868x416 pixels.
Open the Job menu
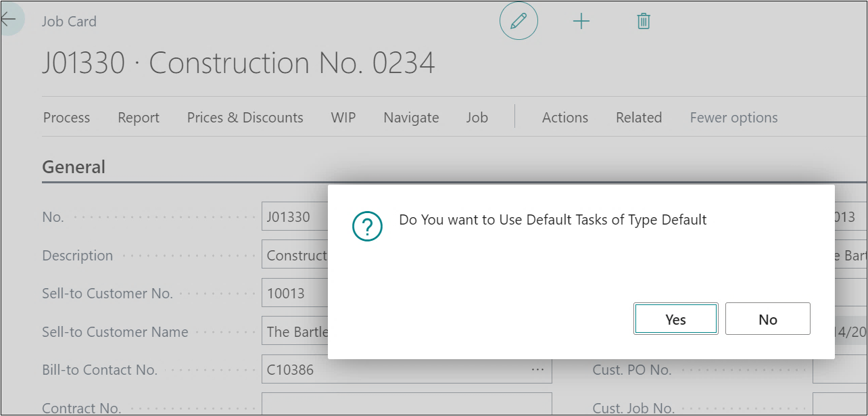click(x=477, y=118)
